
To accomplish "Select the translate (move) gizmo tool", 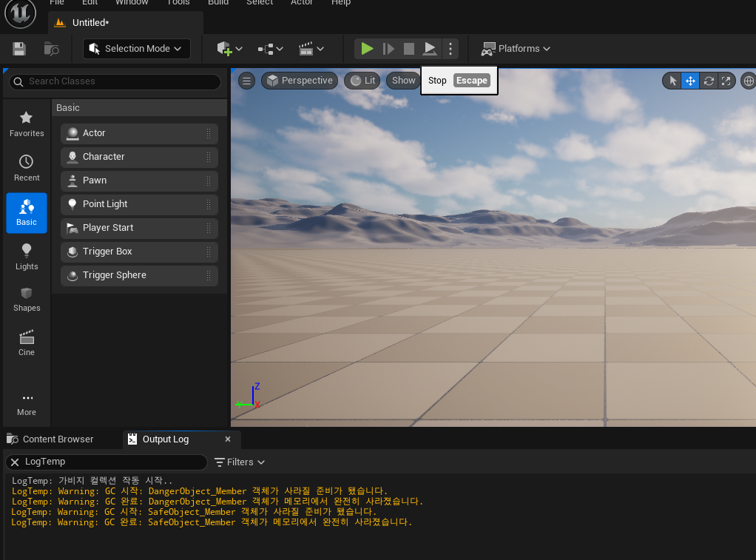I will tap(690, 81).
